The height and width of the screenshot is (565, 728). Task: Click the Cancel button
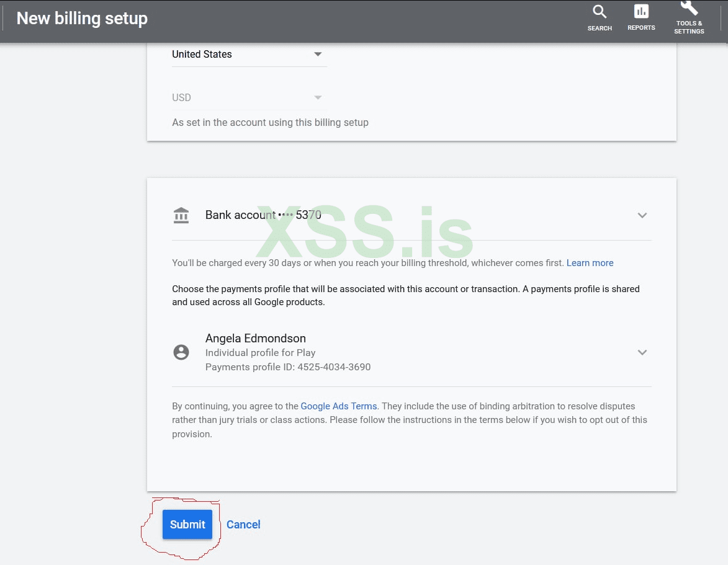[243, 525]
